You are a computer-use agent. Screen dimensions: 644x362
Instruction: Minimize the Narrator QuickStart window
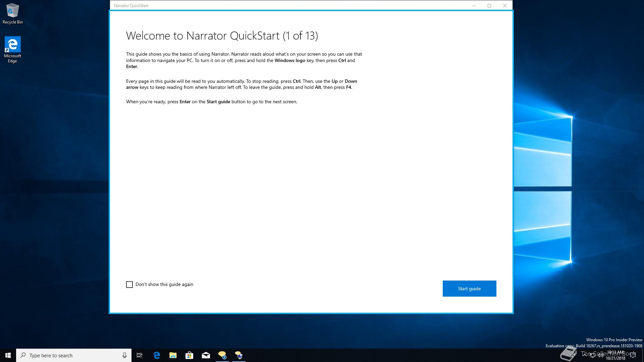pyautogui.click(x=474, y=5)
